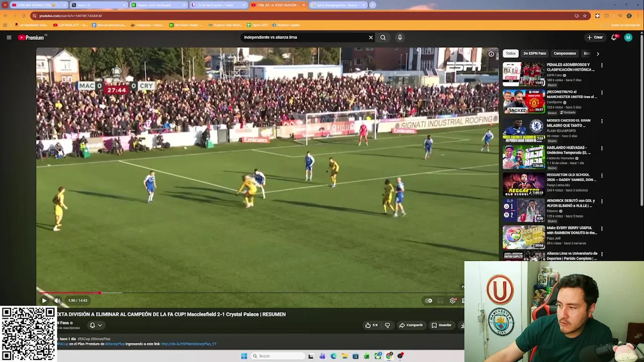Toggle autoplay switch in player

point(429,301)
